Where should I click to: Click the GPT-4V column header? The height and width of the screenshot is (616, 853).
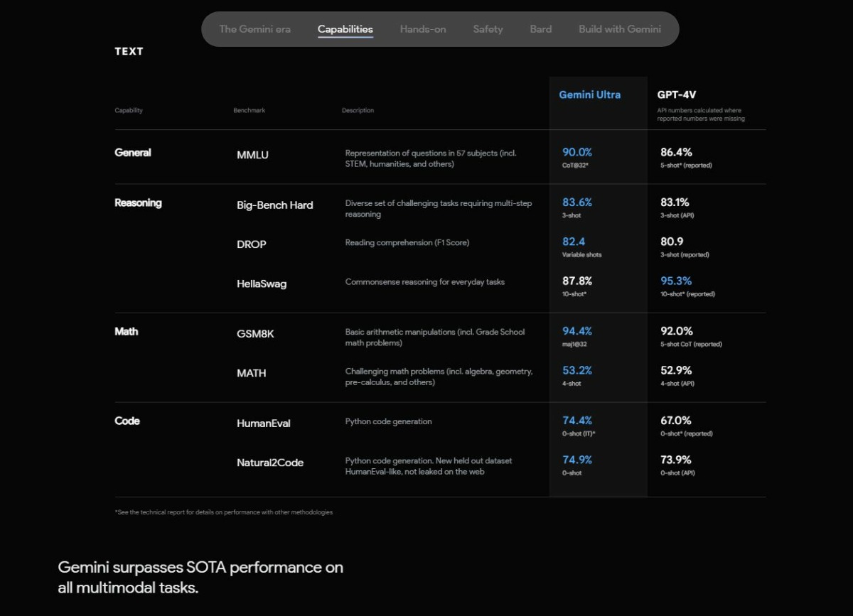(676, 94)
